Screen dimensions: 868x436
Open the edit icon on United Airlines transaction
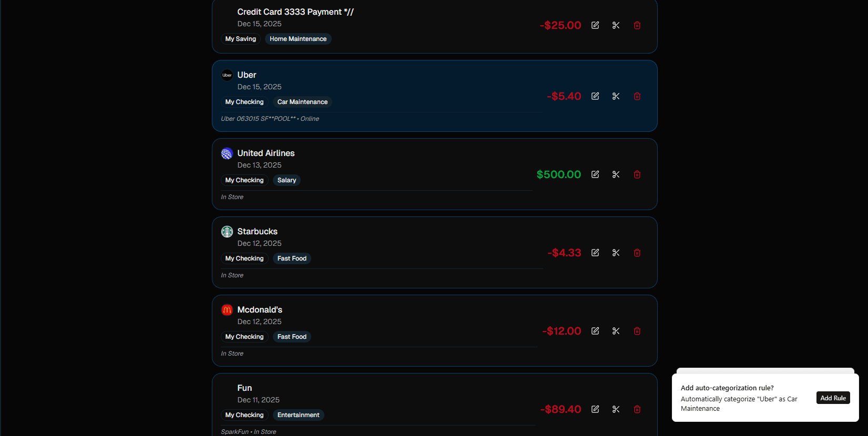coord(595,174)
